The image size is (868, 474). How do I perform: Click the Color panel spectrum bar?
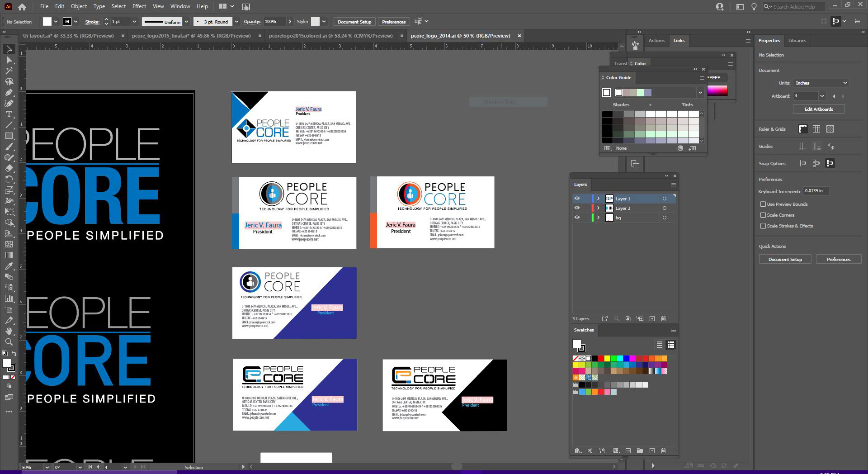[717, 90]
